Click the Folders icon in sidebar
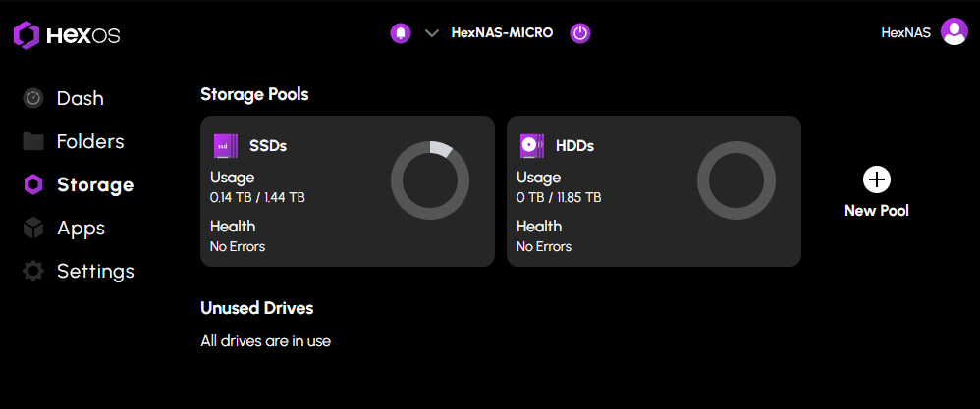The width and height of the screenshot is (980, 409). pos(33,141)
